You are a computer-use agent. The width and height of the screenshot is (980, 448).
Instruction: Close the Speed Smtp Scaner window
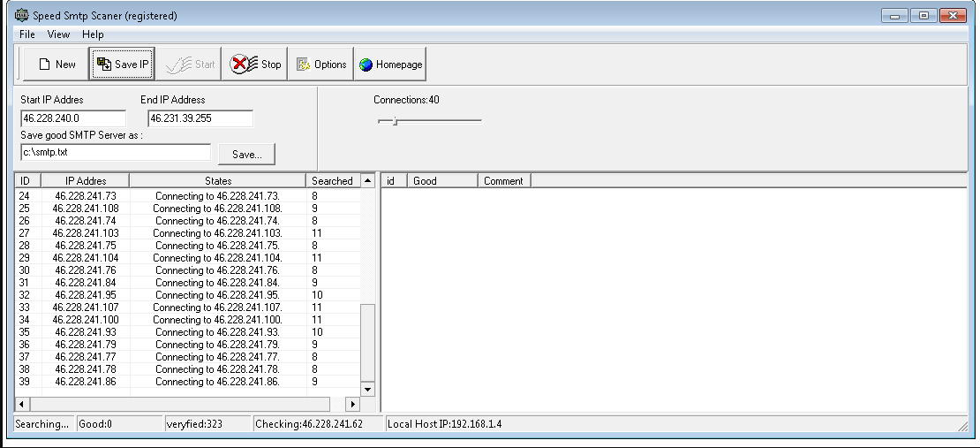coord(954,16)
